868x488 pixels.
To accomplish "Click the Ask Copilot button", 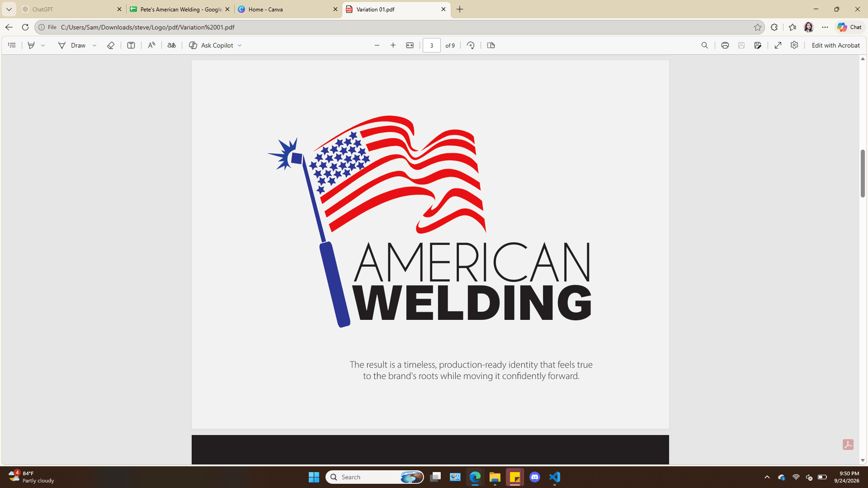I will (211, 45).
